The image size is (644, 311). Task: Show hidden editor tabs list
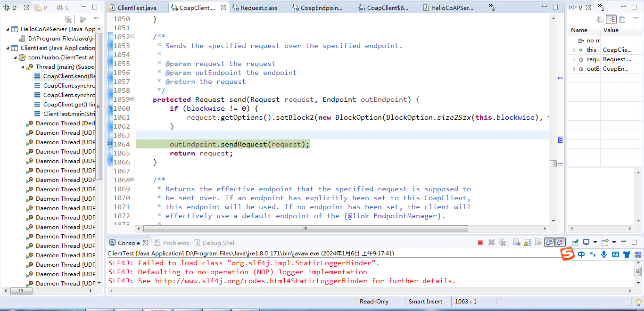pyautogui.click(x=492, y=8)
